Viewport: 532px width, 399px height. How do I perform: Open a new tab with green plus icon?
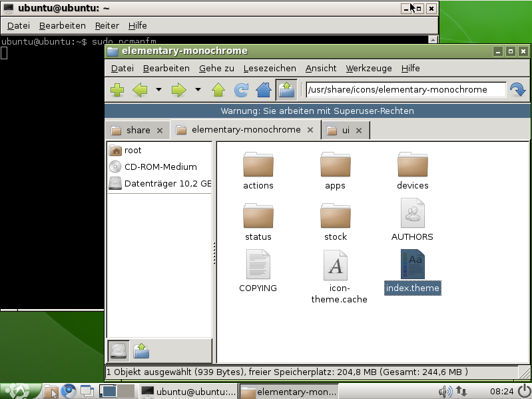(x=117, y=90)
